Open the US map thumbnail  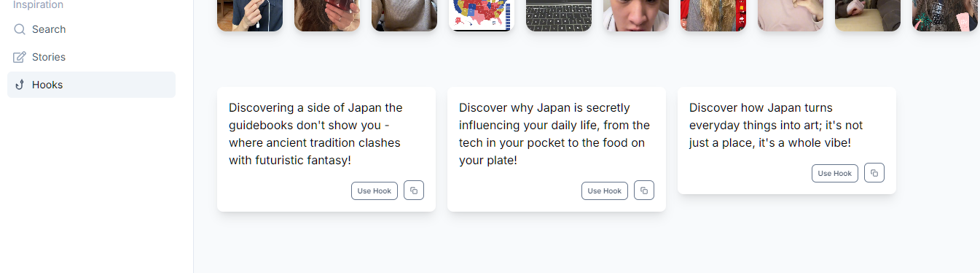(x=482, y=15)
